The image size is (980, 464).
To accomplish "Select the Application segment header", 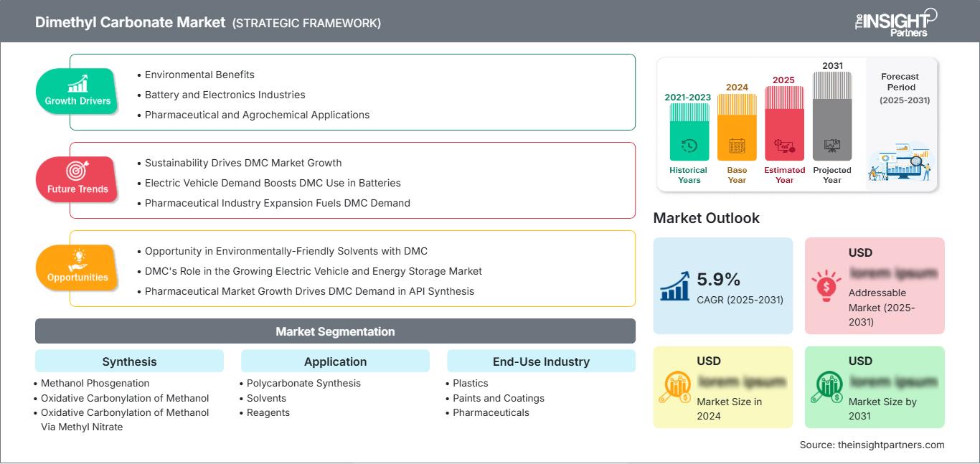I will pyautogui.click(x=335, y=361).
